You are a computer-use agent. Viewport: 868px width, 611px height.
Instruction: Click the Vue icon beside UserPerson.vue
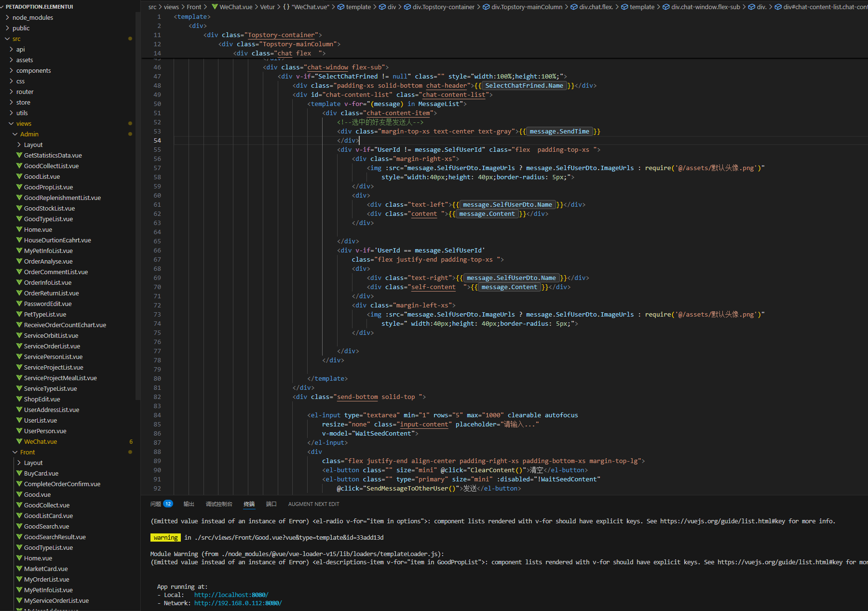tap(19, 431)
